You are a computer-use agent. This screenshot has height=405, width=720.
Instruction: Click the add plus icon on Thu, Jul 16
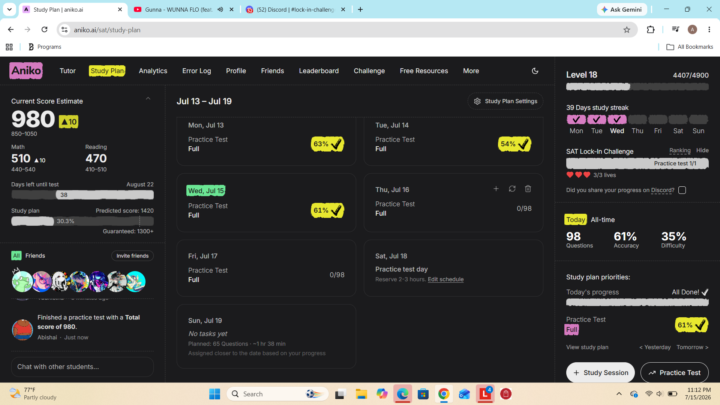coord(496,189)
